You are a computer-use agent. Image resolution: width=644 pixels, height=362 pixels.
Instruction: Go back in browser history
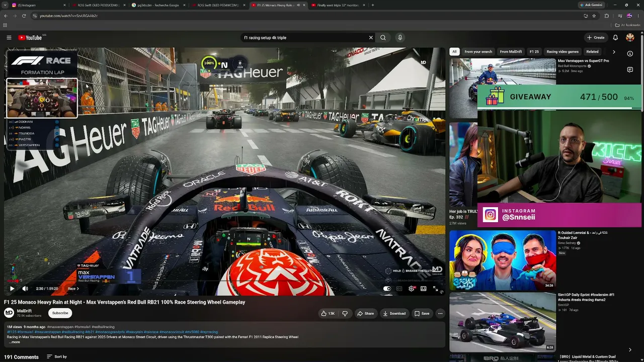[6, 16]
